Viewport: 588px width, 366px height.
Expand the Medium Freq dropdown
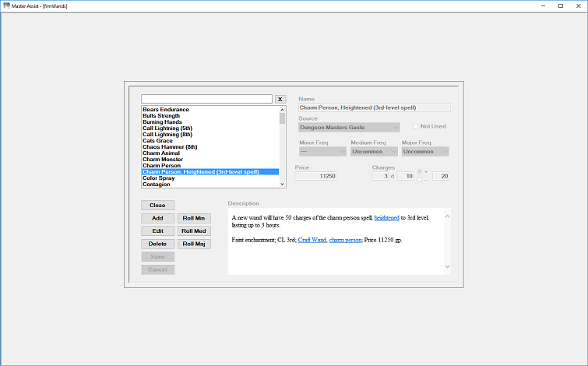(x=374, y=152)
